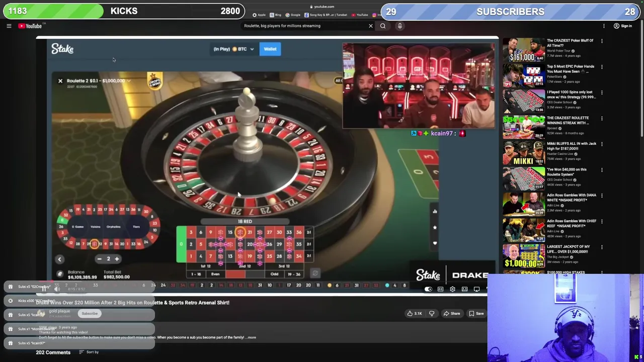Viewport: 644px width, 362px height.
Task: Open Adin Ross Gambles With CHIEF KEEF video
Action: click(x=572, y=223)
